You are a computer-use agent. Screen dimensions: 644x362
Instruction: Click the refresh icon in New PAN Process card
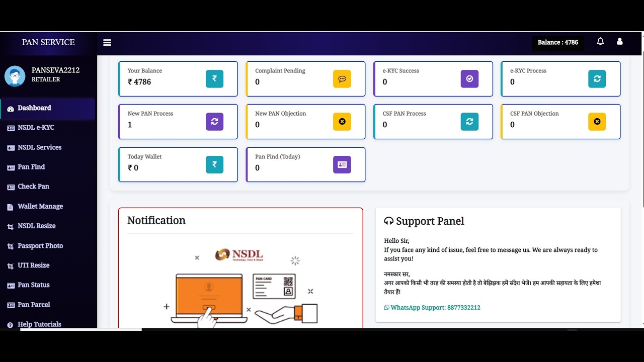(x=214, y=122)
